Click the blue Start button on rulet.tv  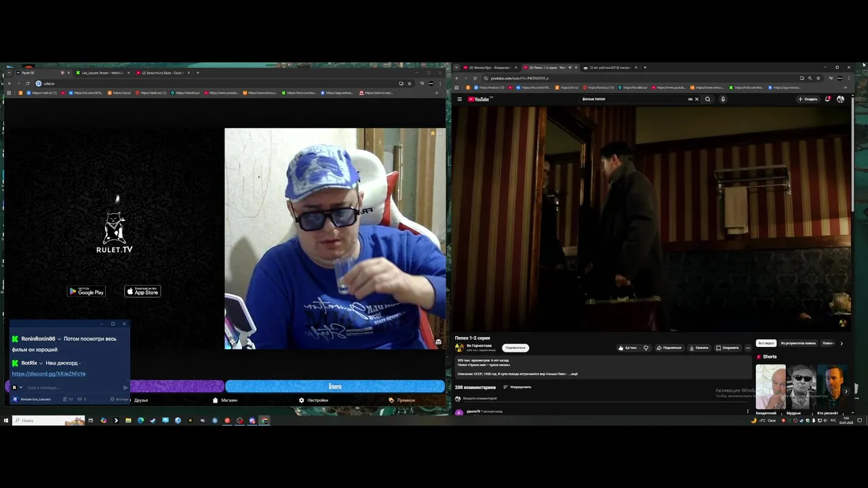click(335, 386)
